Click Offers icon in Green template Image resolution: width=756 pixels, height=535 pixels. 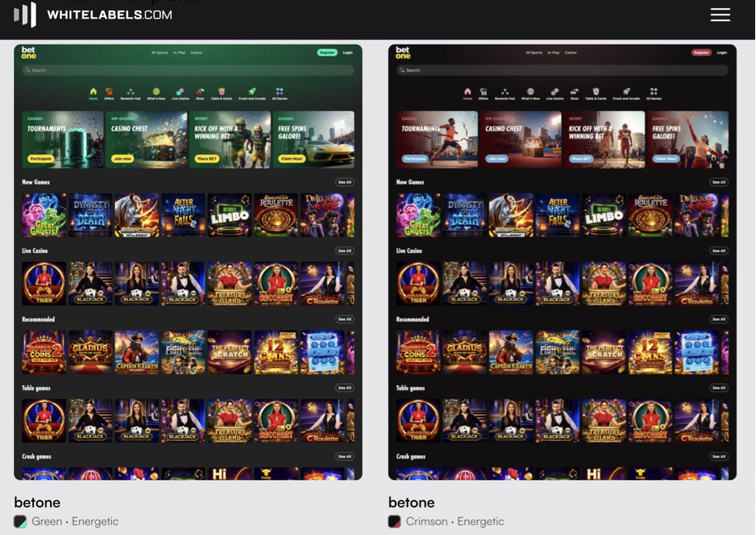pyautogui.click(x=109, y=92)
